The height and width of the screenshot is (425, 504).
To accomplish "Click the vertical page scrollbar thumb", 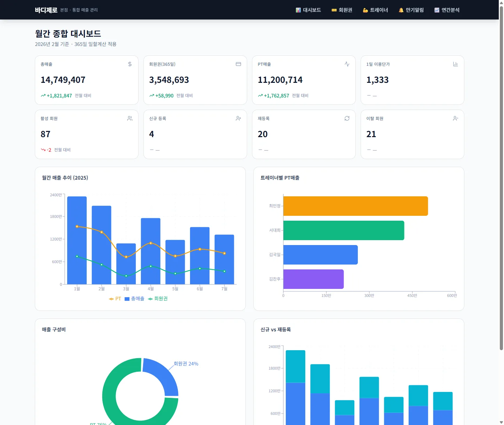I will pyautogui.click(x=501, y=178).
